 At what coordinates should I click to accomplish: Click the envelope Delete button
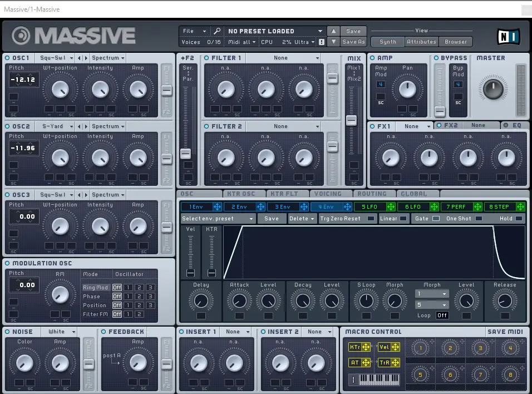point(302,219)
